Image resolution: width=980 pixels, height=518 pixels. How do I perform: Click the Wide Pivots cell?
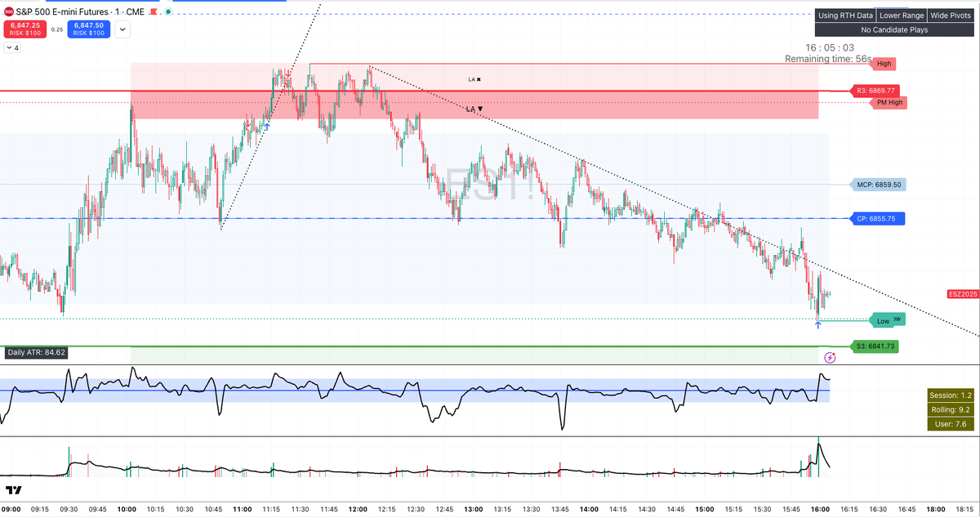coord(951,16)
